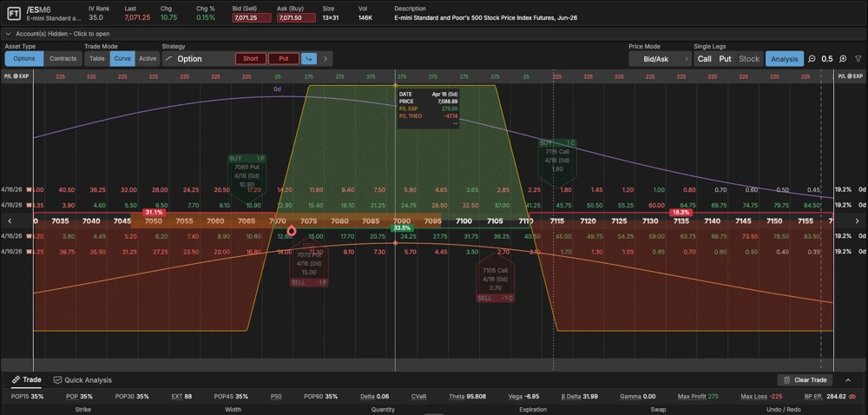The image size is (868, 415).
Task: Select the BUY 7065 Put leg marker
Action: [x=247, y=176]
